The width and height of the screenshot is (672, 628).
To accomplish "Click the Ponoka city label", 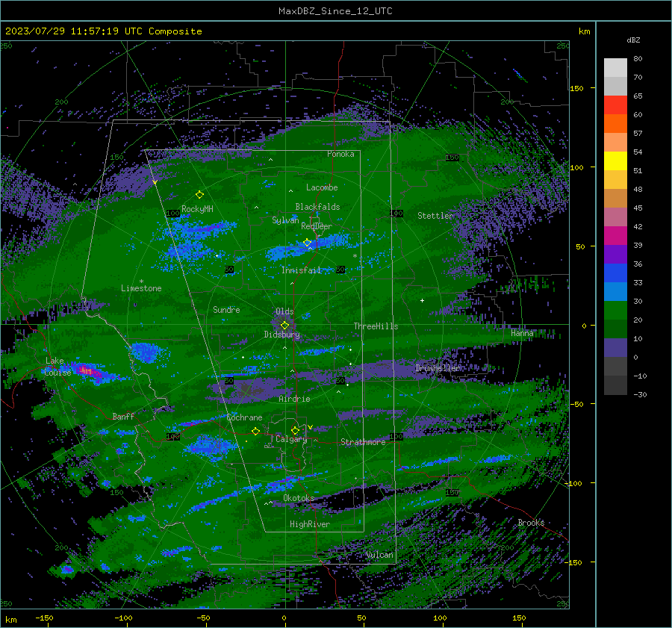I will (x=340, y=154).
